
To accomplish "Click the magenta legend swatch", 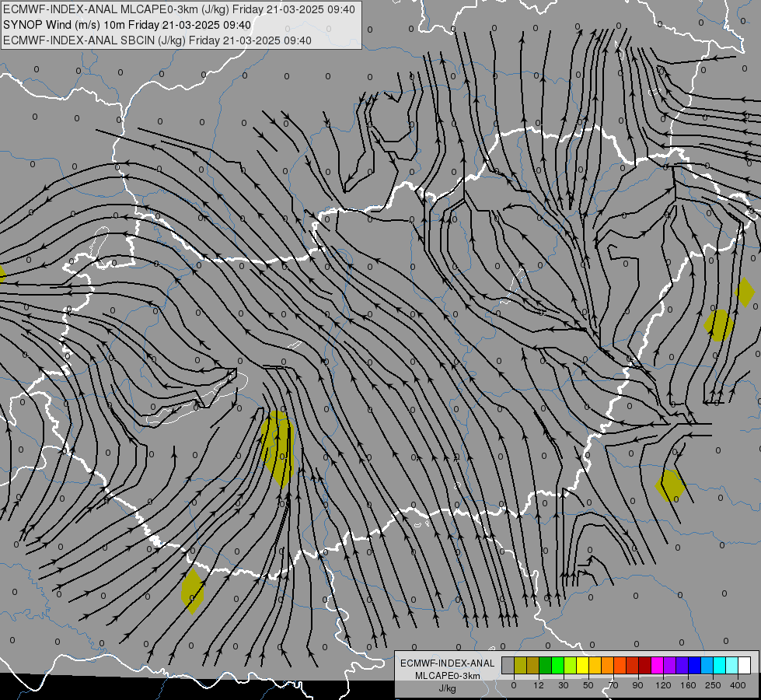I will (657, 665).
